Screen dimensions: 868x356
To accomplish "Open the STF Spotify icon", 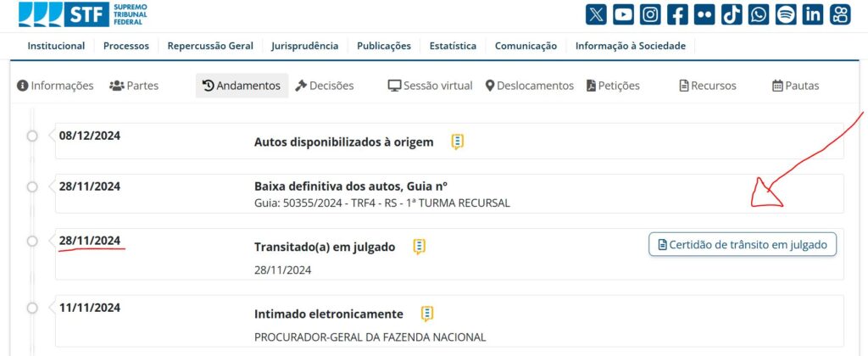I will tap(786, 14).
